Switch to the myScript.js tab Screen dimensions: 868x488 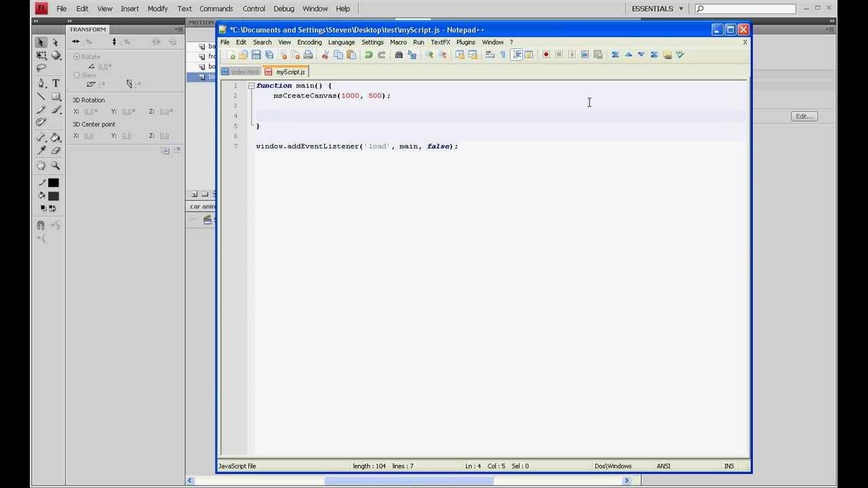click(x=286, y=72)
